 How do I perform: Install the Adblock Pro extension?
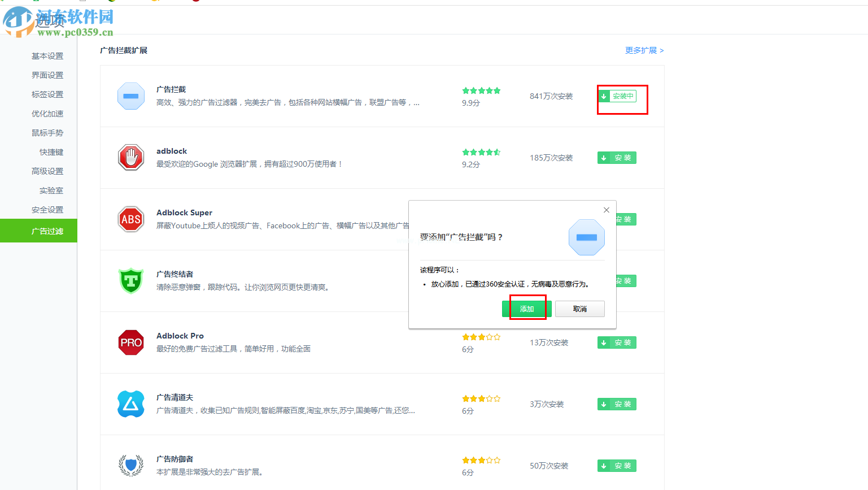tap(617, 342)
